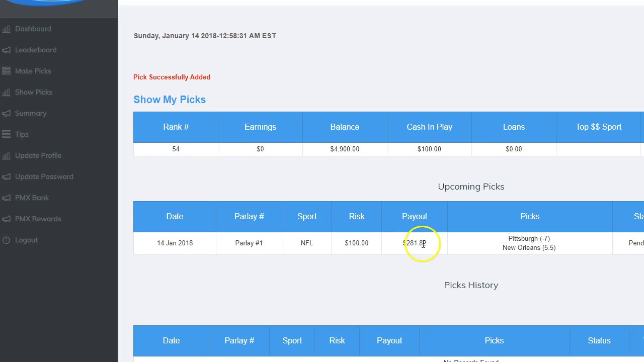644x362 pixels.
Task: Click the $100.00 risk value
Action: (x=357, y=243)
